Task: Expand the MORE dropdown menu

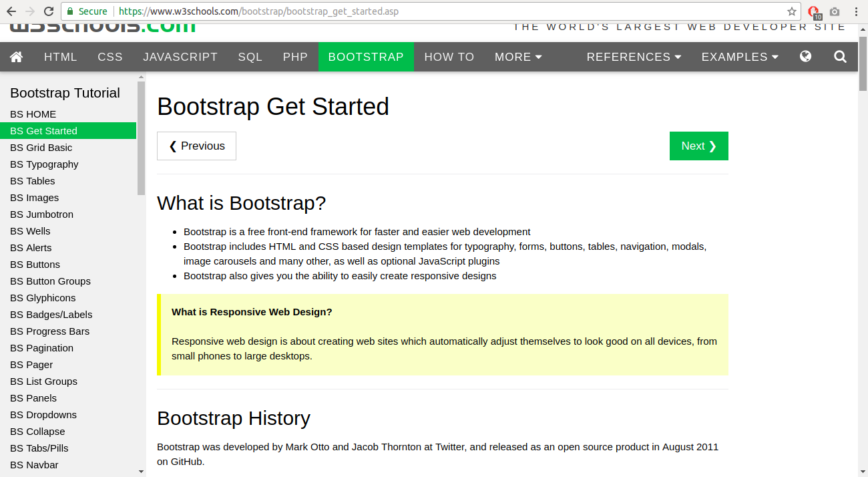Action: (x=518, y=57)
